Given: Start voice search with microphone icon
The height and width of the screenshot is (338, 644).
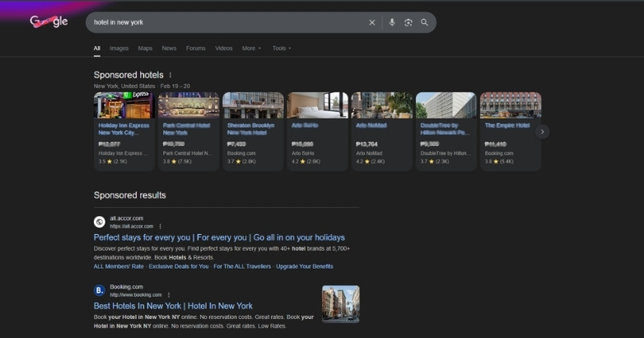Looking at the screenshot, I should pyautogui.click(x=392, y=22).
